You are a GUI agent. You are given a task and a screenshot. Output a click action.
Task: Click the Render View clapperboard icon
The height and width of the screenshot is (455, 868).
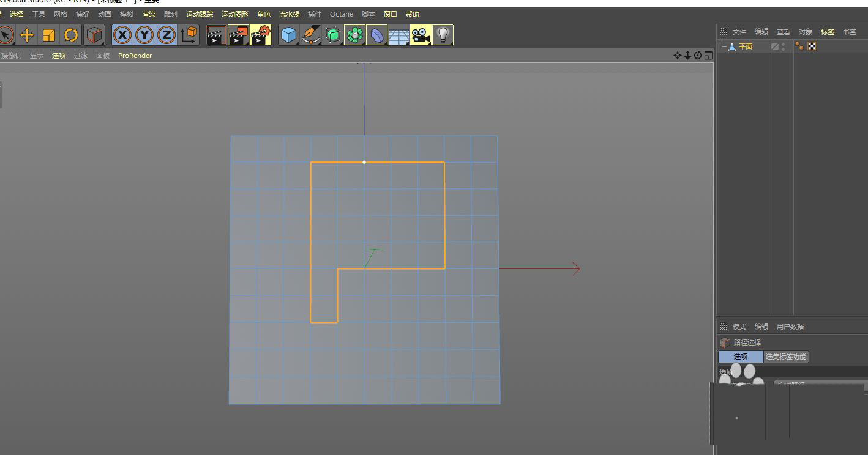point(215,35)
